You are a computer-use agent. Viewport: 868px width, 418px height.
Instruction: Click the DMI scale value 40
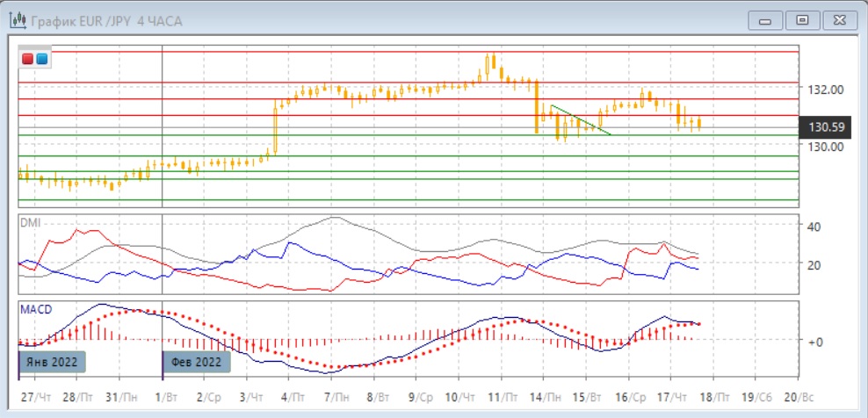pos(814,227)
